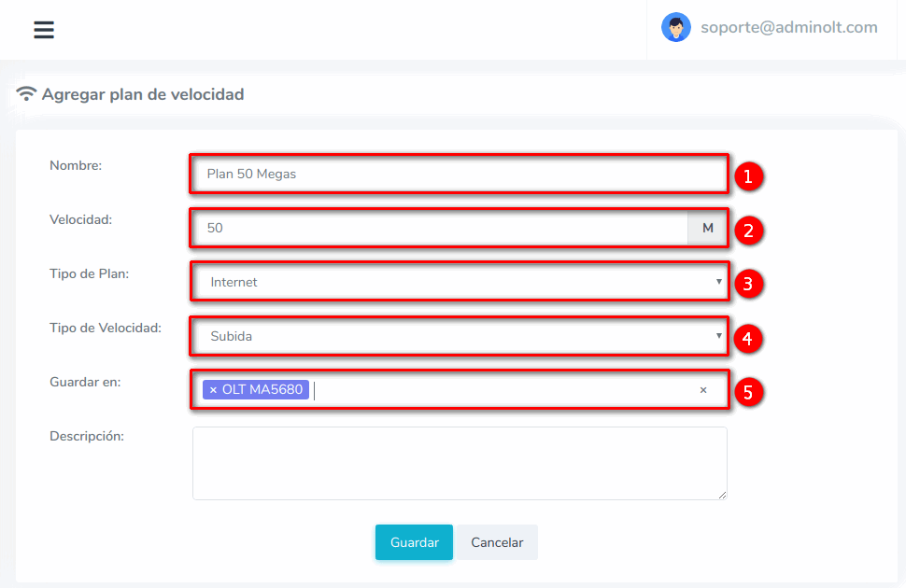Click inside the Descripción text area
The height and width of the screenshot is (588, 906).
tap(458, 462)
